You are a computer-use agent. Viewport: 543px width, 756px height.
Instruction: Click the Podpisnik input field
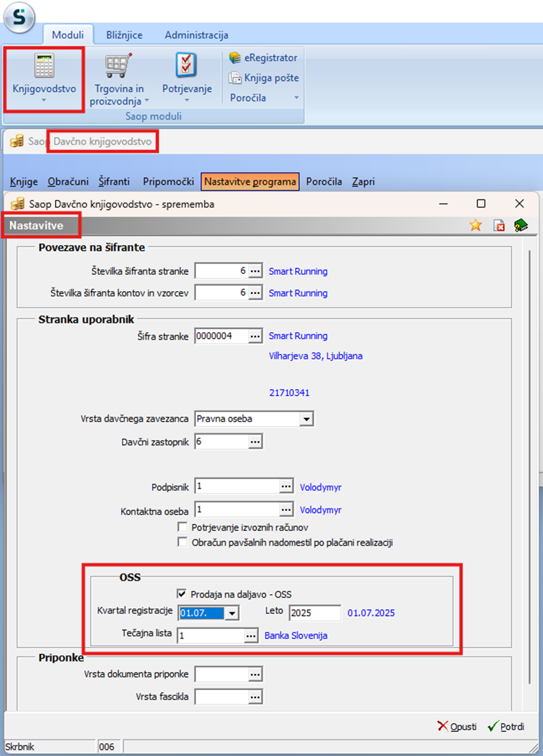click(x=237, y=486)
